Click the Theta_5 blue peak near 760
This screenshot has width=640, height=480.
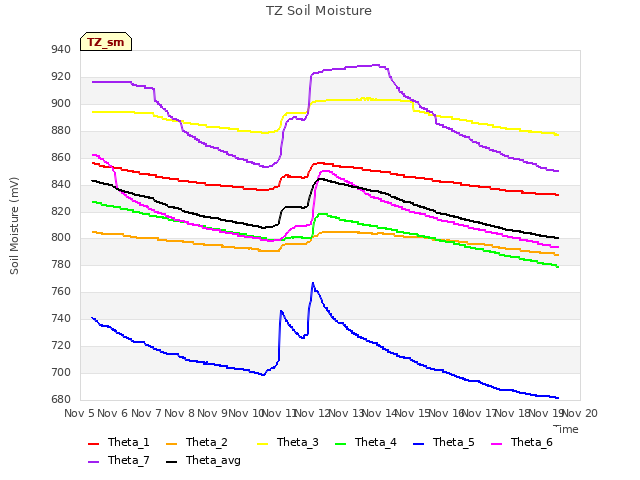[x=313, y=283]
